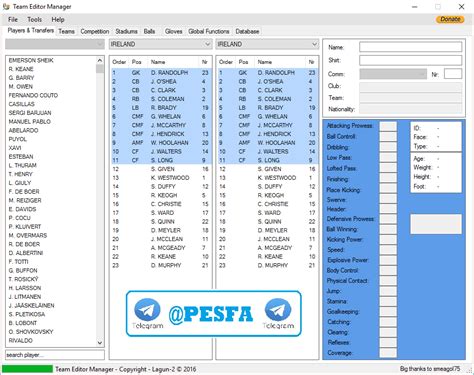Click the Goalkeeping value box
This screenshot has width=474, height=375.
[388, 312]
